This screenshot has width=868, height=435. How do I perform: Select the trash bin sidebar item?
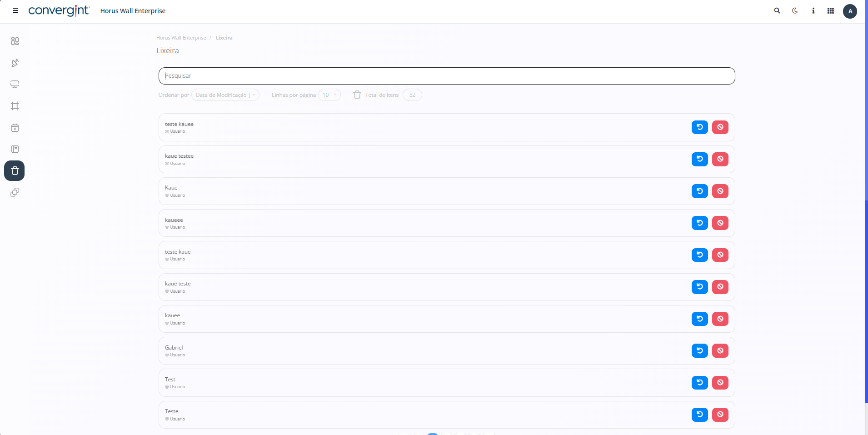click(15, 171)
